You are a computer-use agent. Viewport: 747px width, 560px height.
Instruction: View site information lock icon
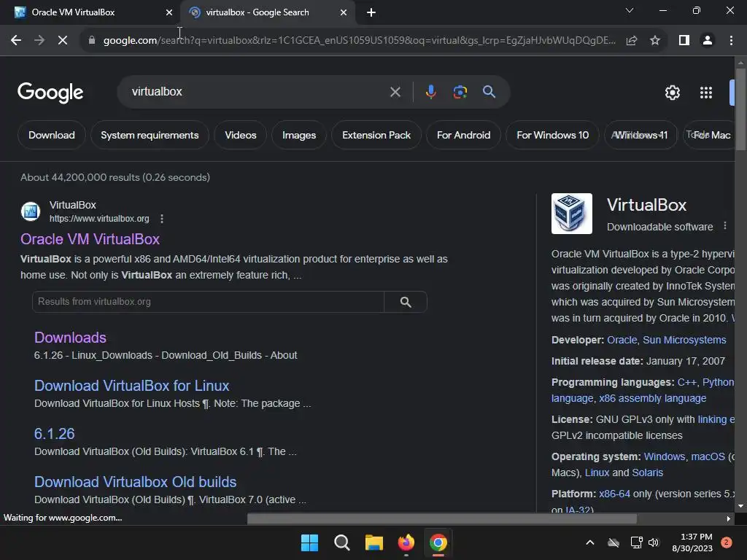[x=91, y=41]
